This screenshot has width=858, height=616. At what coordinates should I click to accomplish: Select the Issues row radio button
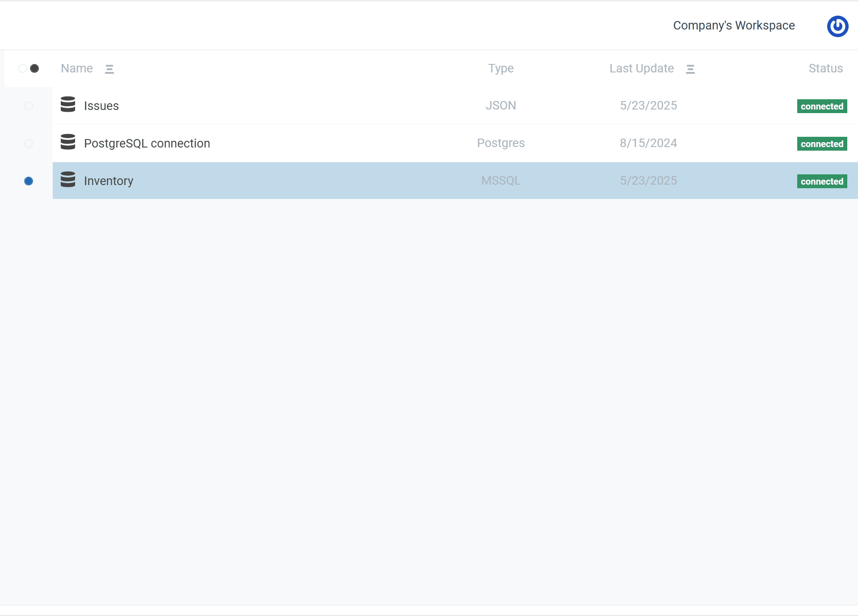(x=29, y=106)
